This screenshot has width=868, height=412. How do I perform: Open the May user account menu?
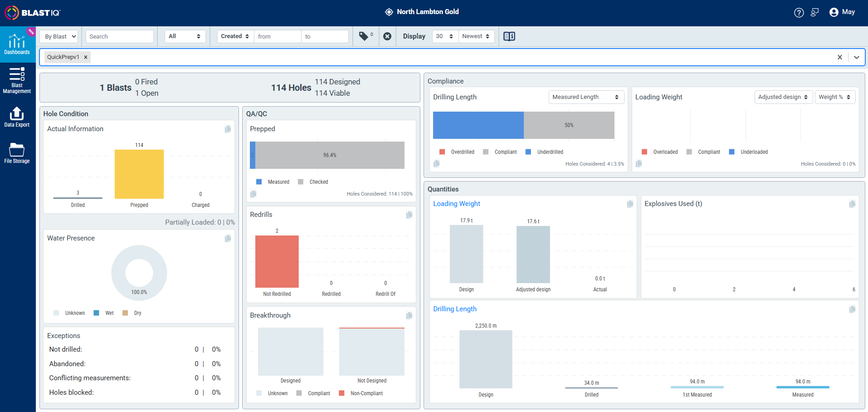[842, 12]
